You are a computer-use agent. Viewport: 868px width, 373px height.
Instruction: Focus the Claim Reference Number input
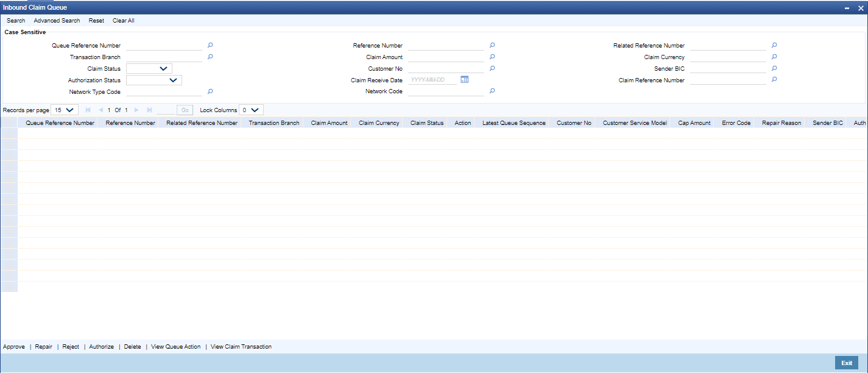tap(728, 80)
